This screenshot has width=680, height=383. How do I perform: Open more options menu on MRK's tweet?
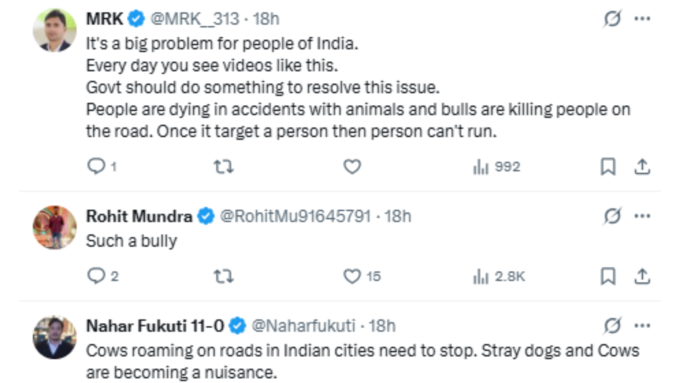pyautogui.click(x=642, y=19)
